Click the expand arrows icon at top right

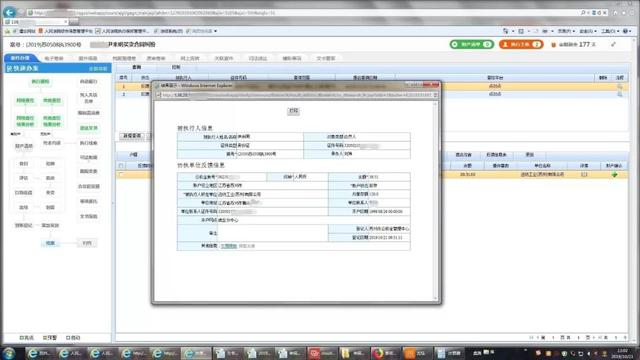click(613, 44)
